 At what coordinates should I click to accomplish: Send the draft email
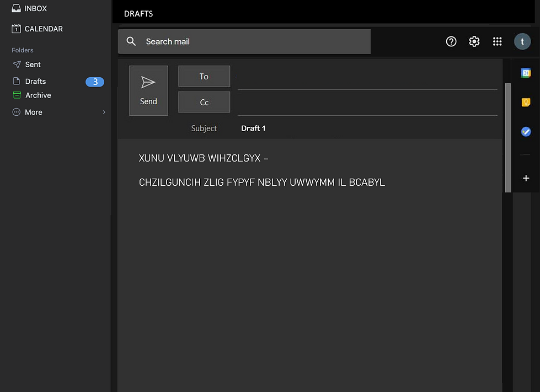click(148, 90)
